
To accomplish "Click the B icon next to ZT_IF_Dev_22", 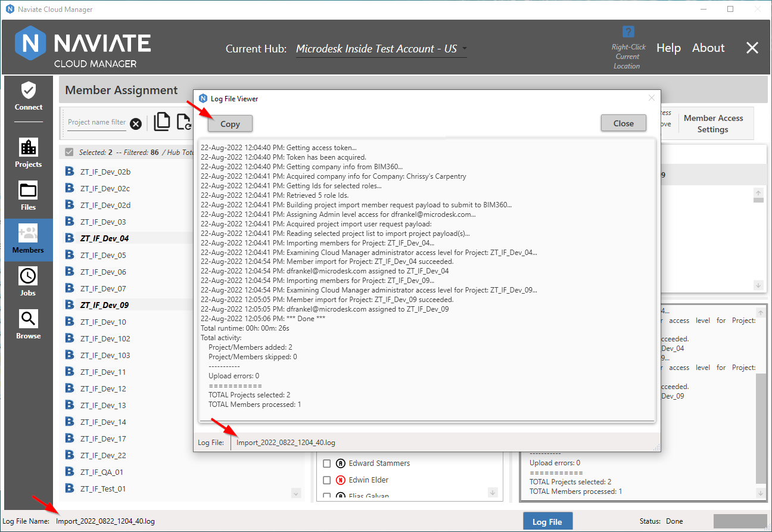I will pyautogui.click(x=69, y=455).
